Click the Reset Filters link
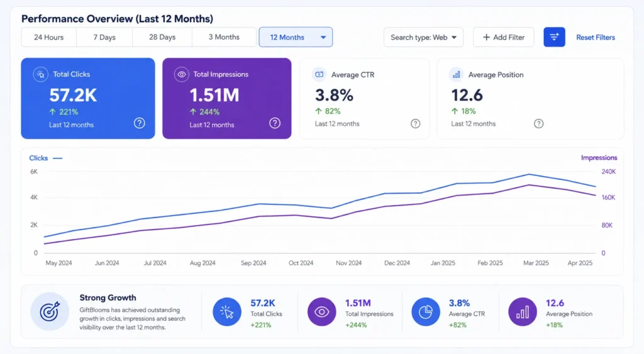This screenshot has height=354, width=644. [x=596, y=37]
